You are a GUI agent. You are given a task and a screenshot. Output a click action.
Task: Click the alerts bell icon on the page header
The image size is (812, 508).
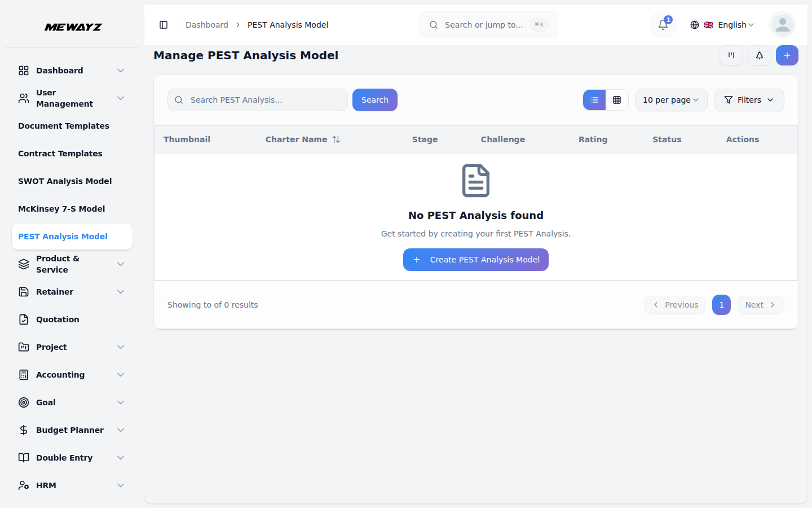point(759,55)
